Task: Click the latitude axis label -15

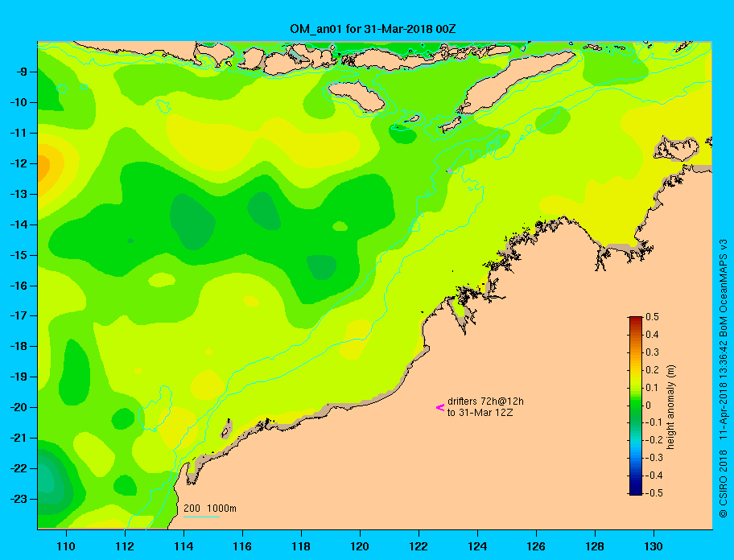Action: click(x=18, y=255)
